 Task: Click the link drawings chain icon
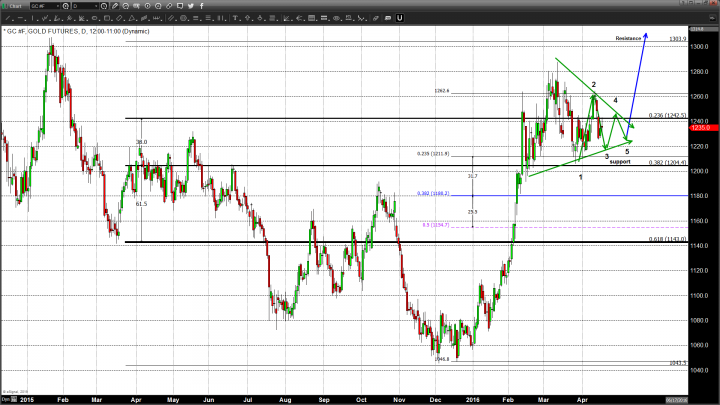(x=376, y=18)
